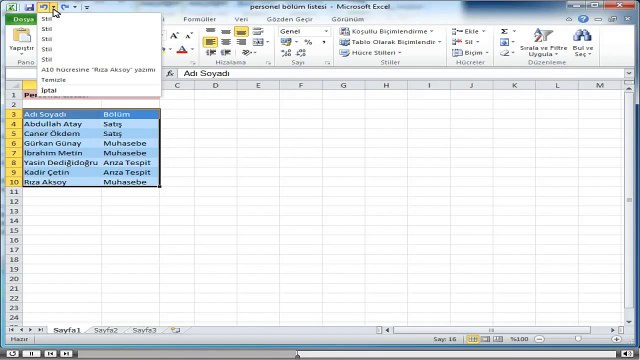This screenshot has height=360, width=640.
Task: Switch to the Gözden Geçir tab
Action: coord(289,19)
